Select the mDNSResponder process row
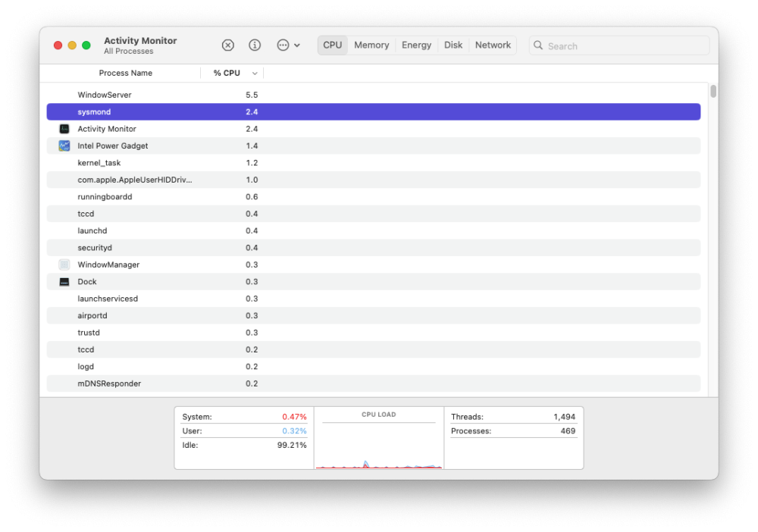Screen dimensions: 758x532 pyautogui.click(x=373, y=383)
